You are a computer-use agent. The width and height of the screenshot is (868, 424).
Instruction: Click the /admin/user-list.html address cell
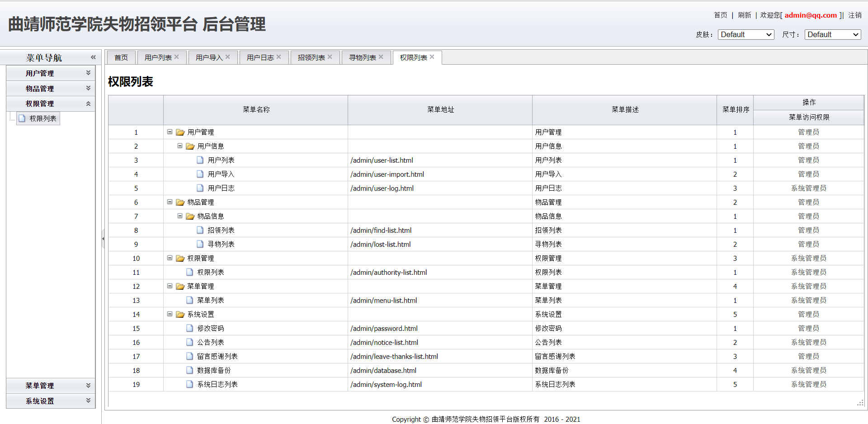(x=440, y=160)
